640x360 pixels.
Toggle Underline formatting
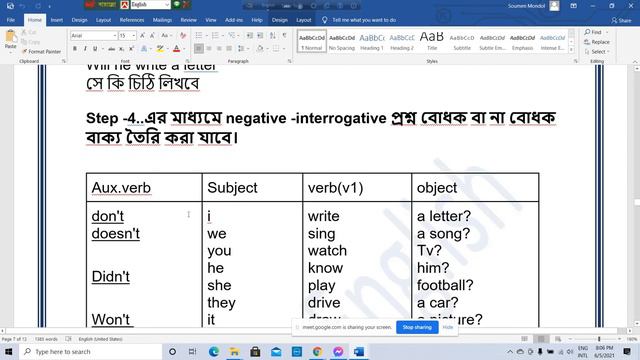(x=95, y=49)
